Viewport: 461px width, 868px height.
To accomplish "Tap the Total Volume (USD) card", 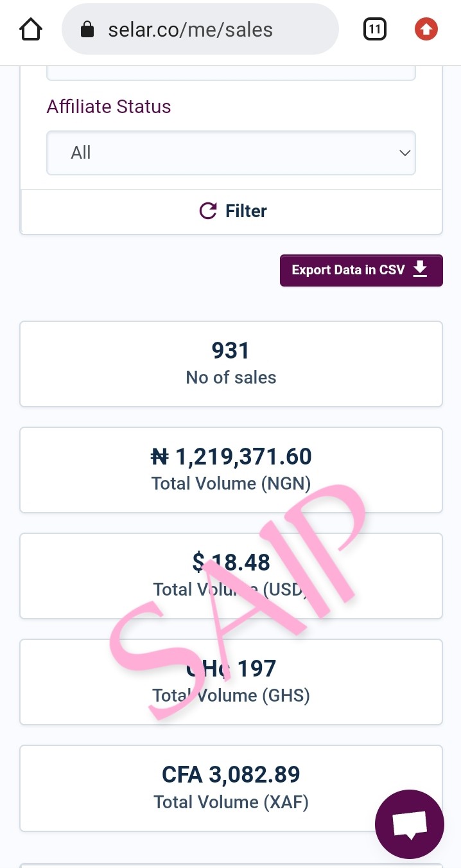I will pos(231,576).
